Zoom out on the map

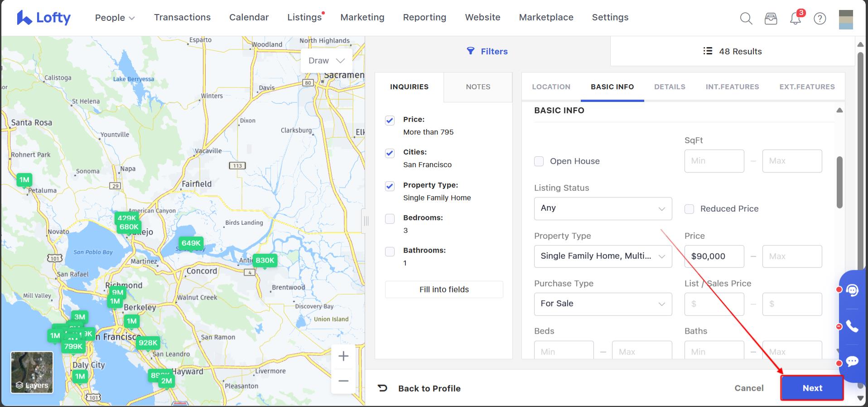(x=343, y=381)
